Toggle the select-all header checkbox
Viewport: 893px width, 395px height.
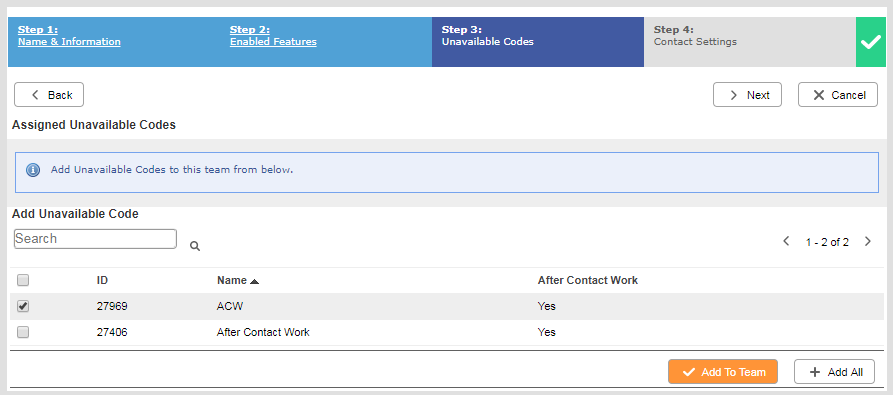point(23,280)
